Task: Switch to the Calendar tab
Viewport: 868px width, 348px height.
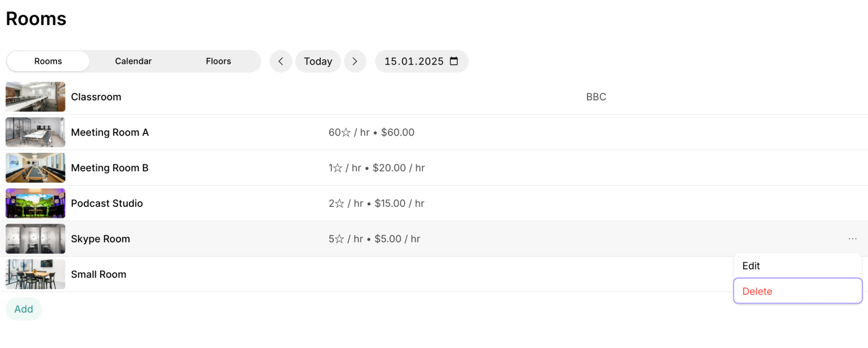Action: [x=133, y=61]
